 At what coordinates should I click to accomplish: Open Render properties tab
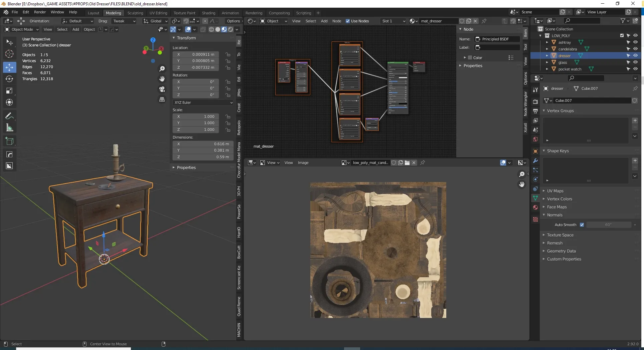click(x=535, y=102)
